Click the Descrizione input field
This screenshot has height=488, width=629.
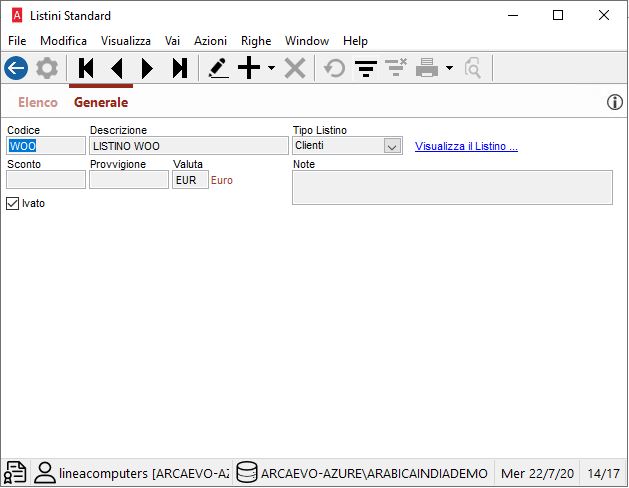(x=187, y=146)
